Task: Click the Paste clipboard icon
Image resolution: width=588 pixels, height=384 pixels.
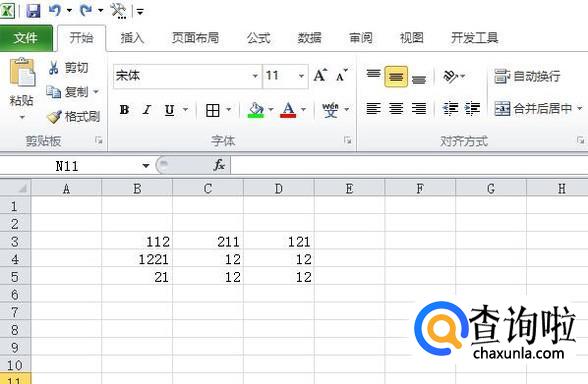Action: [x=22, y=72]
